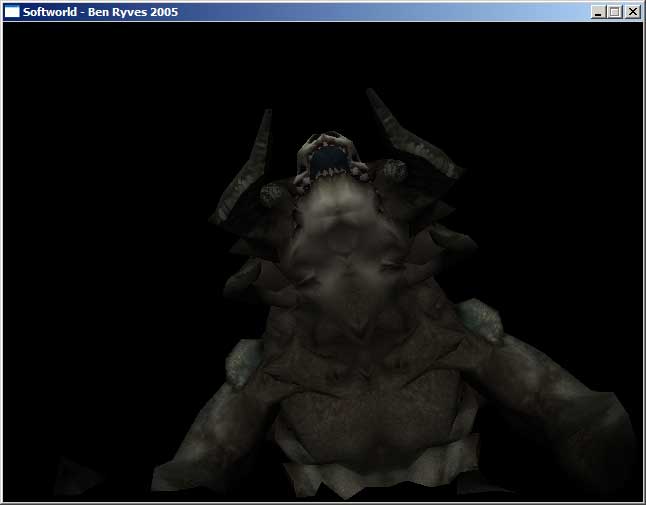Minimize the Softworld window
Image resolution: width=646 pixels, height=505 pixels.
coord(598,12)
